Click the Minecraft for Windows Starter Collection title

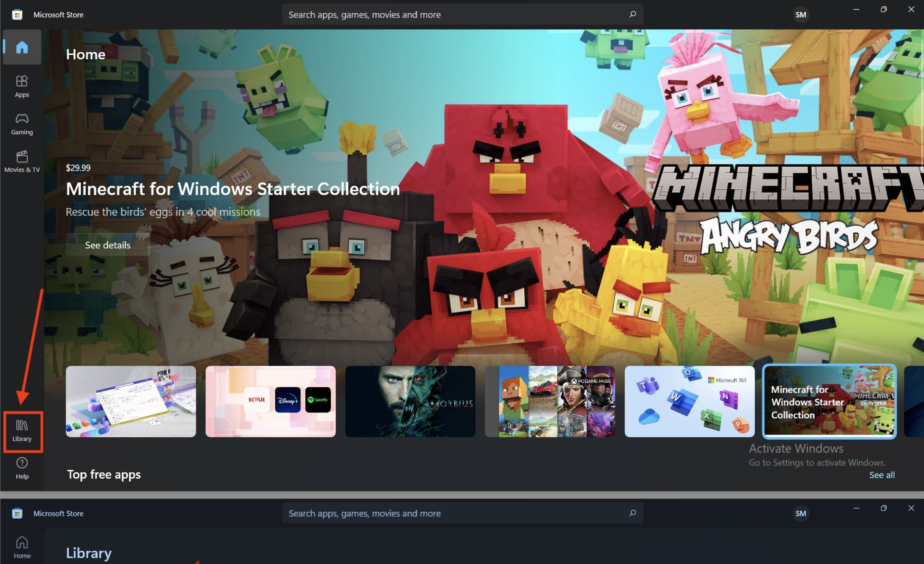233,189
